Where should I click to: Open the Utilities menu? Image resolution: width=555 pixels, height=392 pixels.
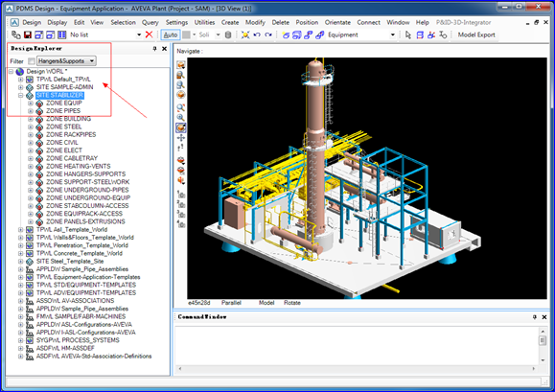click(x=204, y=22)
